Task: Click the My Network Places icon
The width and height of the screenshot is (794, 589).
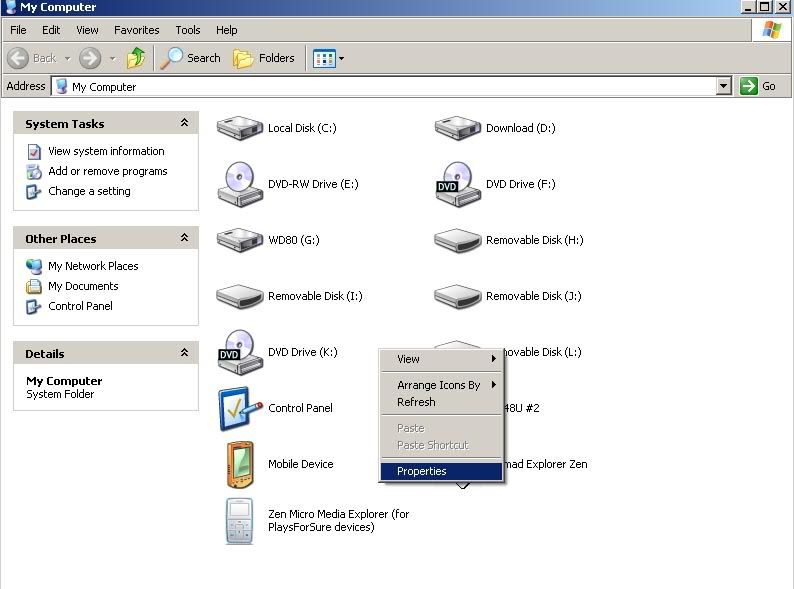Action: 34,266
